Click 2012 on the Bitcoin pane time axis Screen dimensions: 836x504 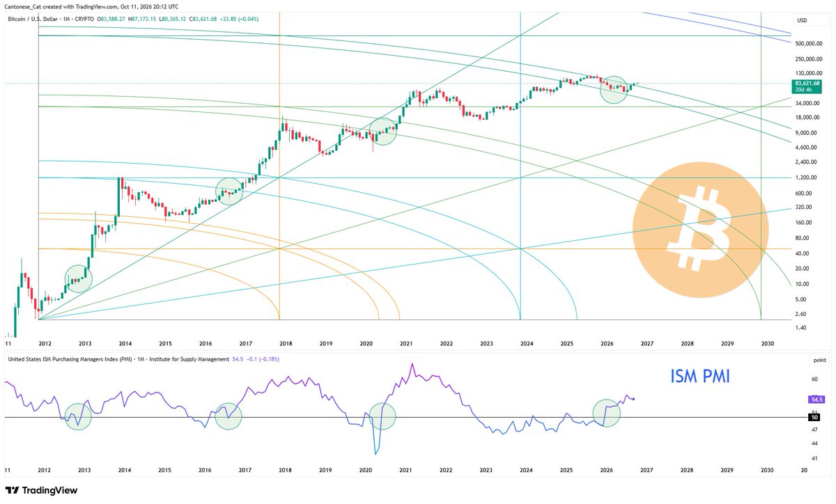pos(45,344)
